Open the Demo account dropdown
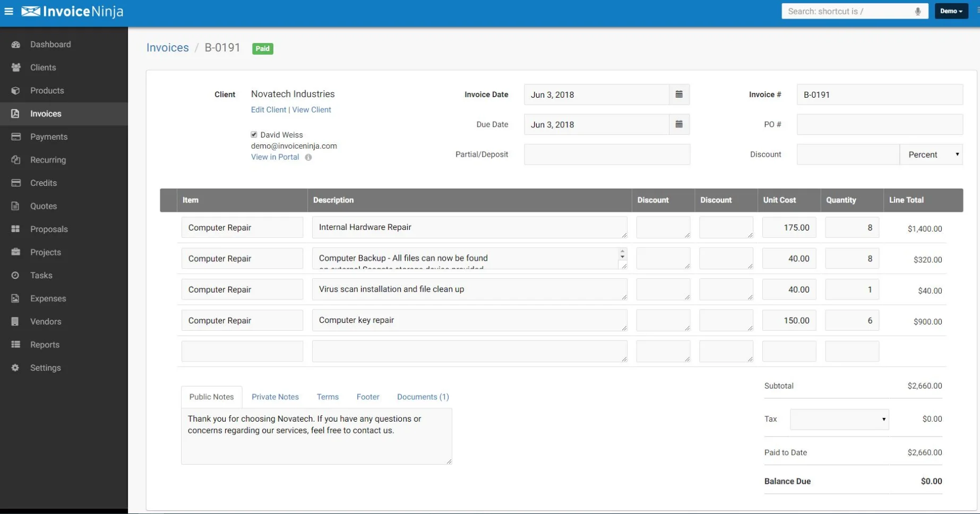980x514 pixels. [x=951, y=11]
